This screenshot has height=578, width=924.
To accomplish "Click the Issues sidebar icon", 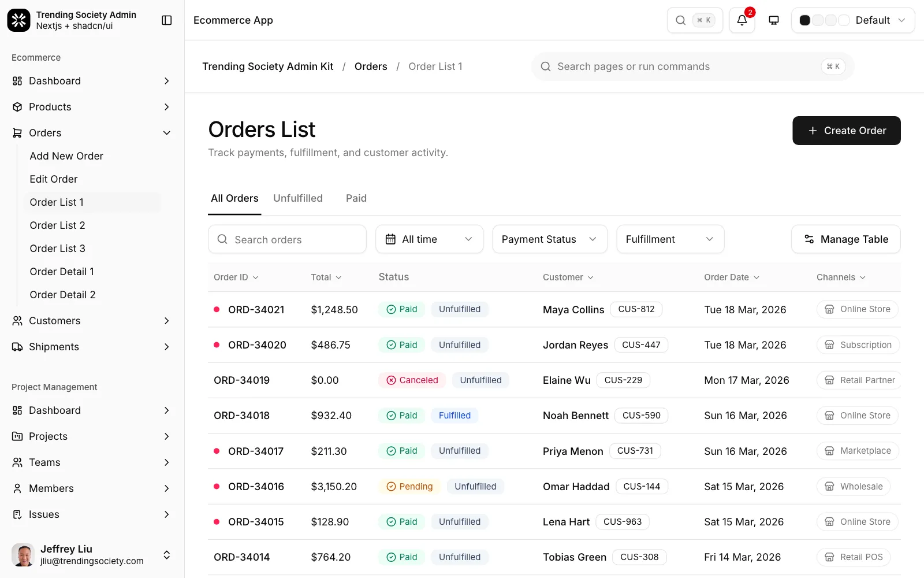I will (x=17, y=514).
